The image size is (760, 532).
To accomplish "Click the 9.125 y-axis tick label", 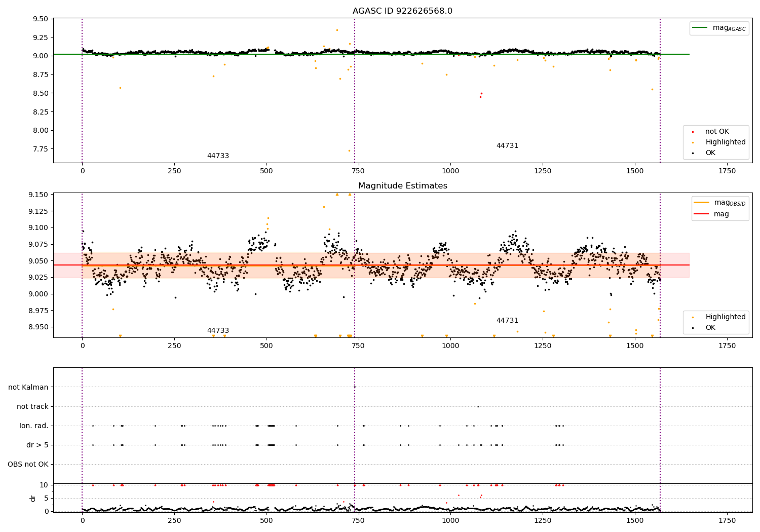I will [38, 211].
